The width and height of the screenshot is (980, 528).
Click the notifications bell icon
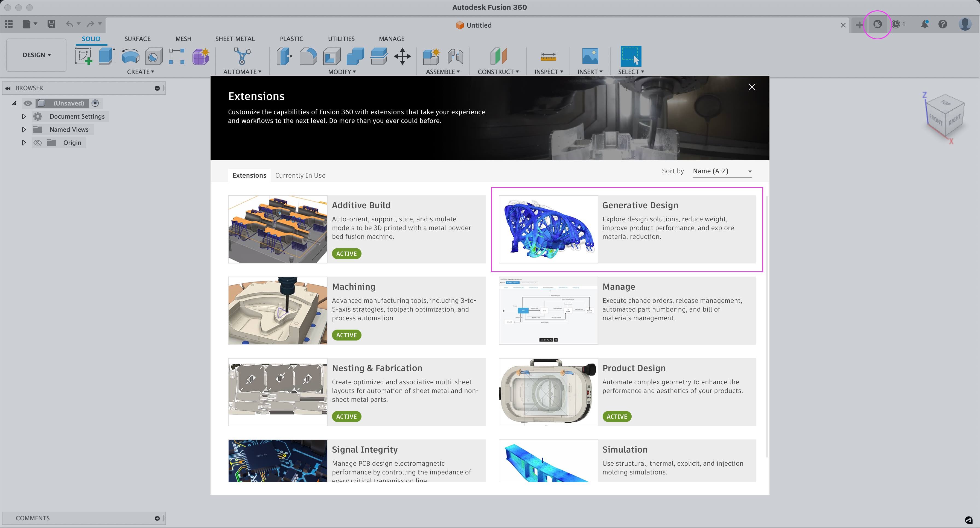coord(924,24)
